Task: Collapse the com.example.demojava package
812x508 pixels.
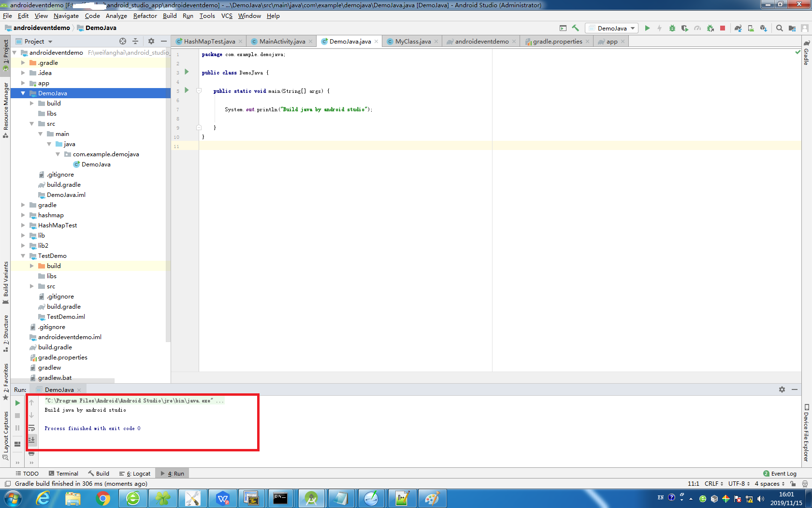Action: 58,154
